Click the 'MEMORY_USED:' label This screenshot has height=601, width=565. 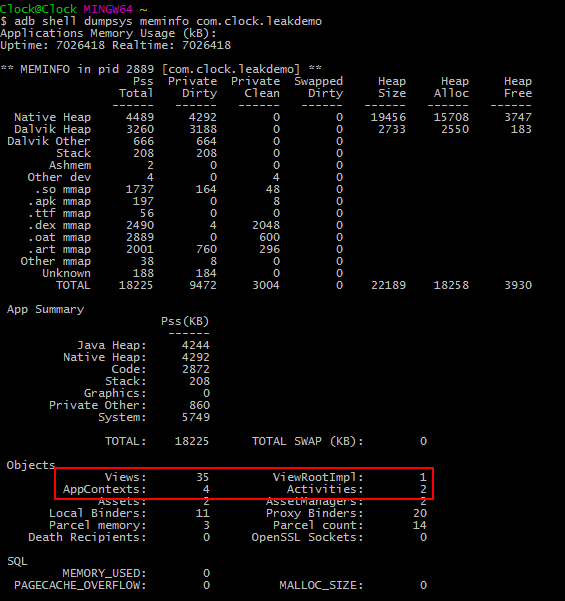point(105,573)
